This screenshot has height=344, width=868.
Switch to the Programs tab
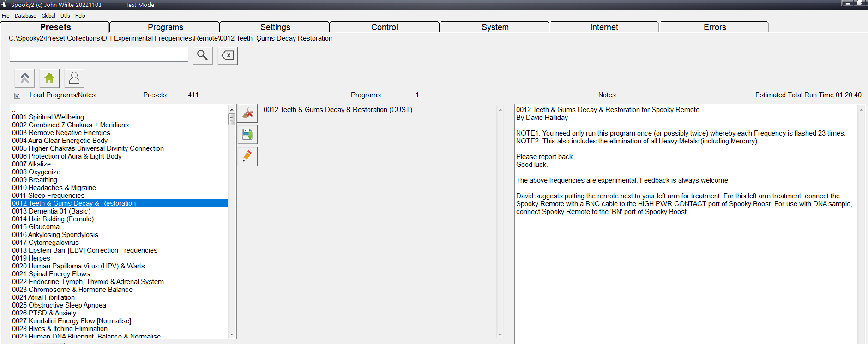click(165, 27)
